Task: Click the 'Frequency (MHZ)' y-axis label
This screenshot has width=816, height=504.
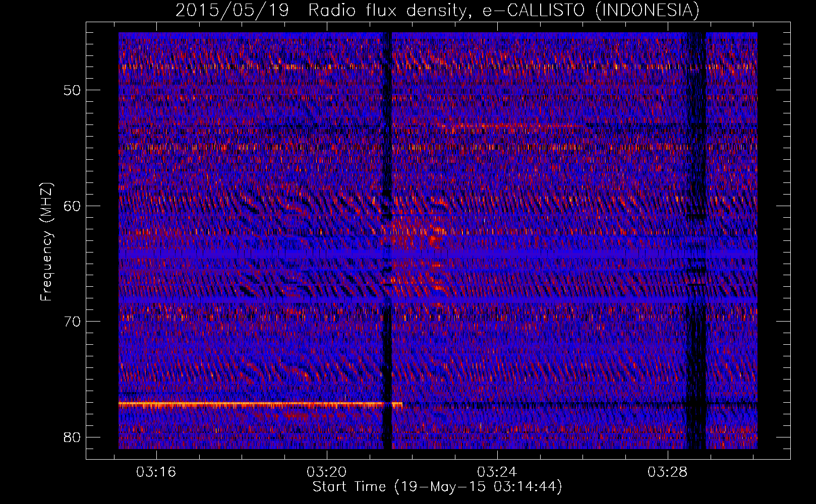Action: (46, 242)
